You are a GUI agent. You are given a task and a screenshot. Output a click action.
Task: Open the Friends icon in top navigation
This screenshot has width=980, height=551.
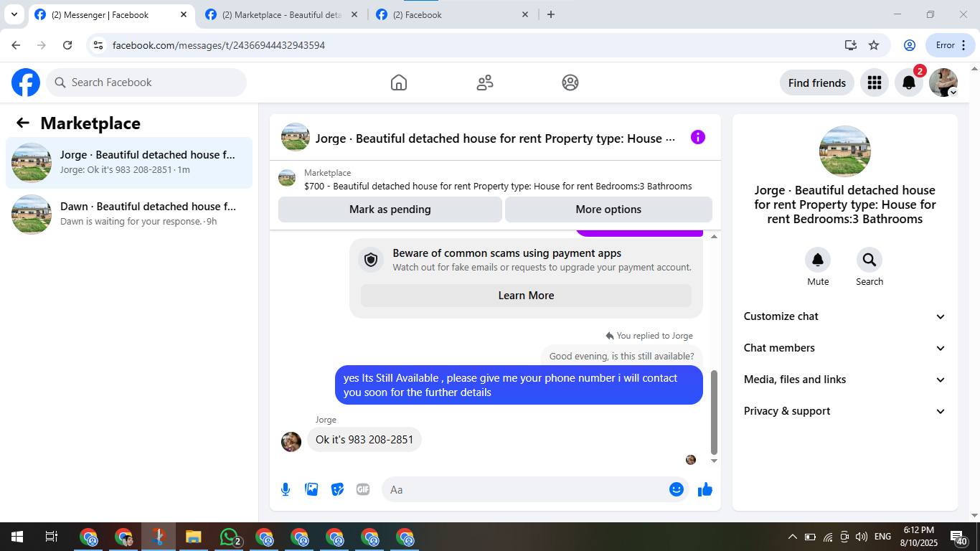coord(485,83)
